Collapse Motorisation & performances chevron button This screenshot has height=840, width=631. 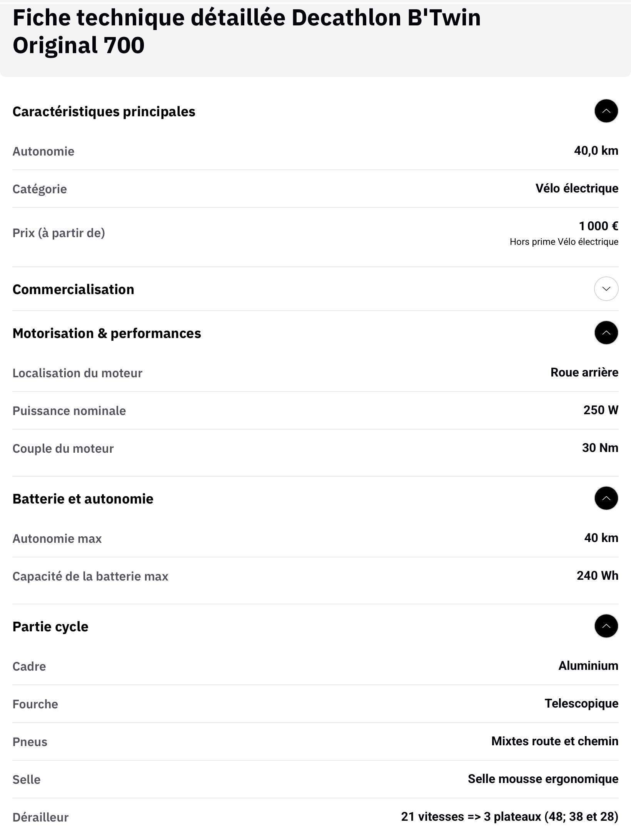(x=606, y=333)
